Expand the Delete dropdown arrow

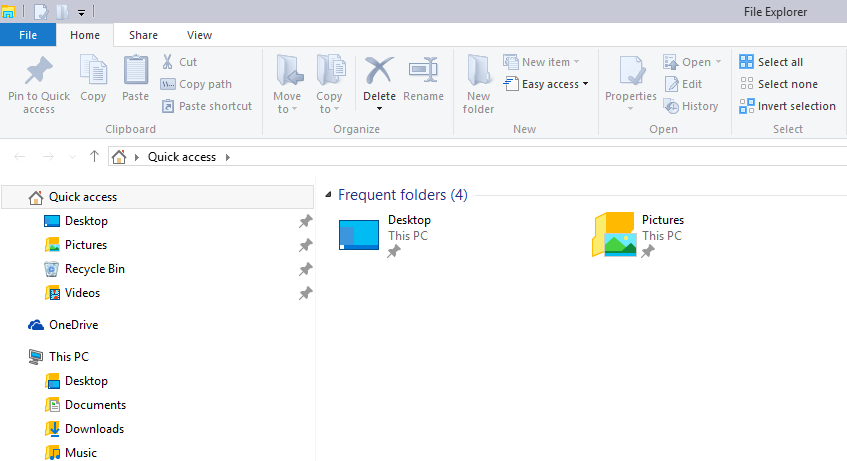379,109
